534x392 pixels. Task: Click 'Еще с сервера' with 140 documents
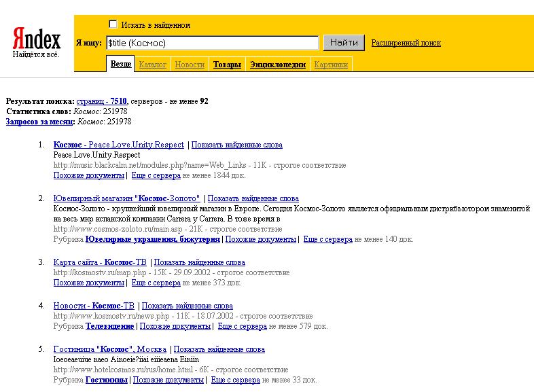click(327, 239)
